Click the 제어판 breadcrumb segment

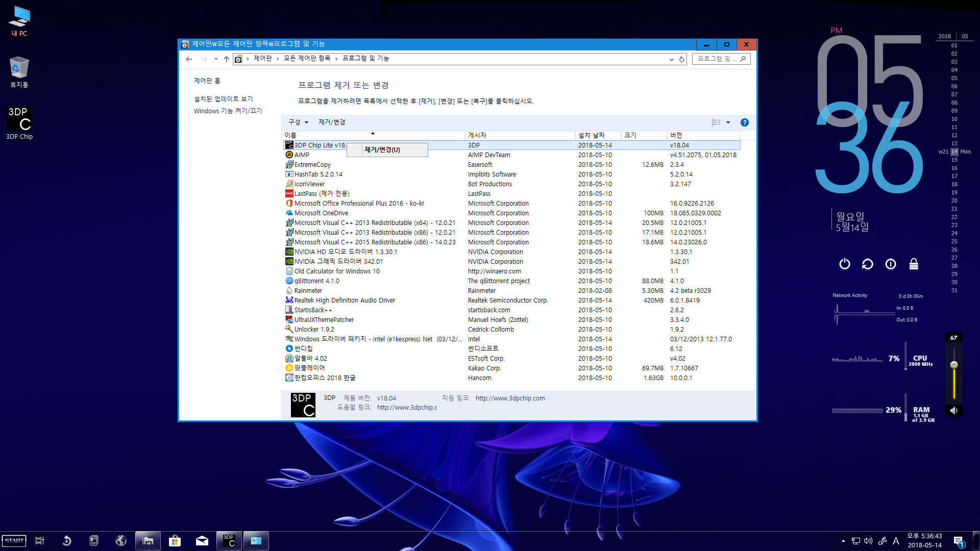pyautogui.click(x=263, y=59)
